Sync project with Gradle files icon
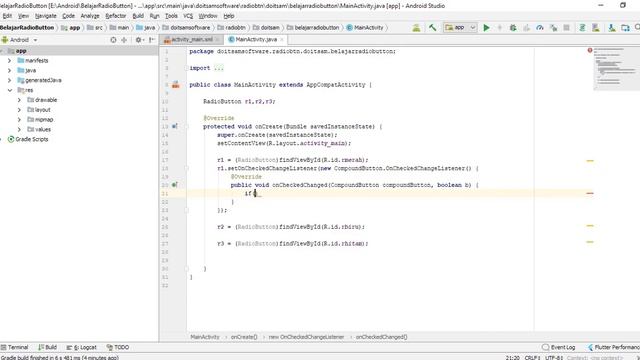Screen dimensions: 640x360 click(x=582, y=28)
